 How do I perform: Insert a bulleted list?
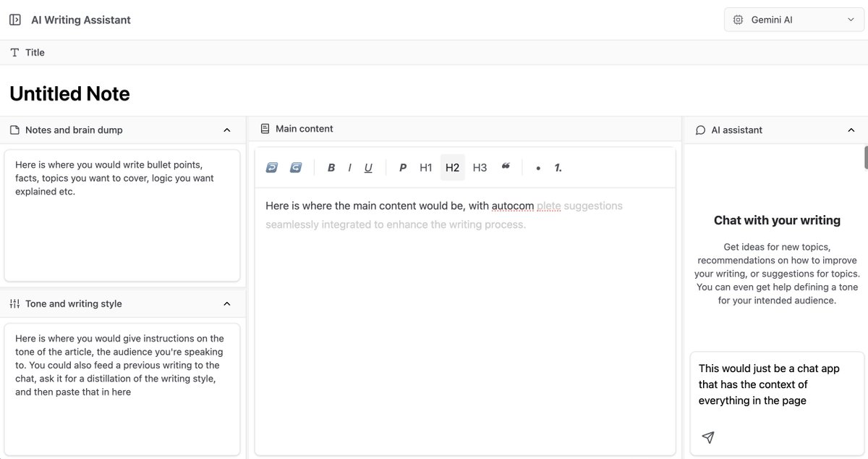tap(538, 168)
